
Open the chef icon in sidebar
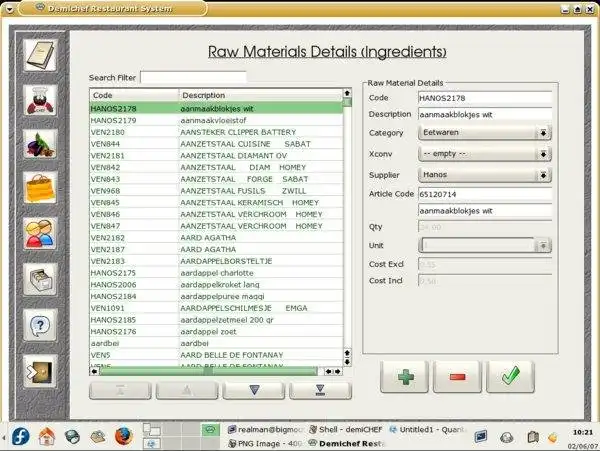pyautogui.click(x=40, y=101)
